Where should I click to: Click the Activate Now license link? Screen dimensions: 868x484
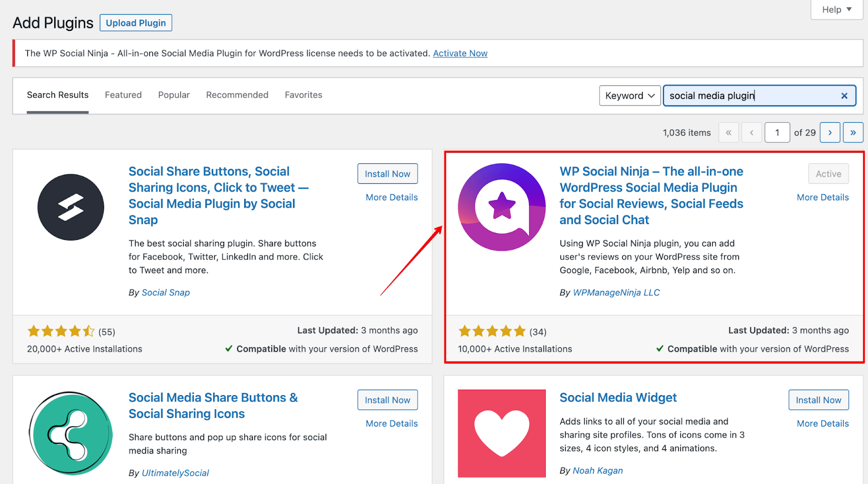460,53
